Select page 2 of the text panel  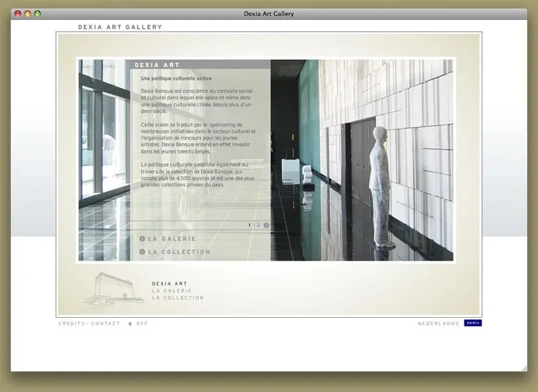point(259,226)
